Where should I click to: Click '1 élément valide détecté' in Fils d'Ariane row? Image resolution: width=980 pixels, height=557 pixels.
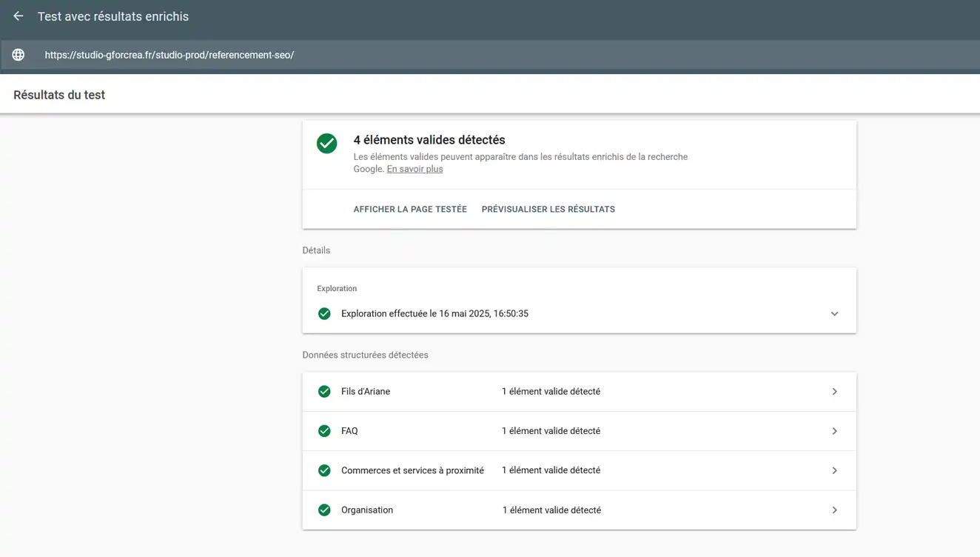click(551, 392)
